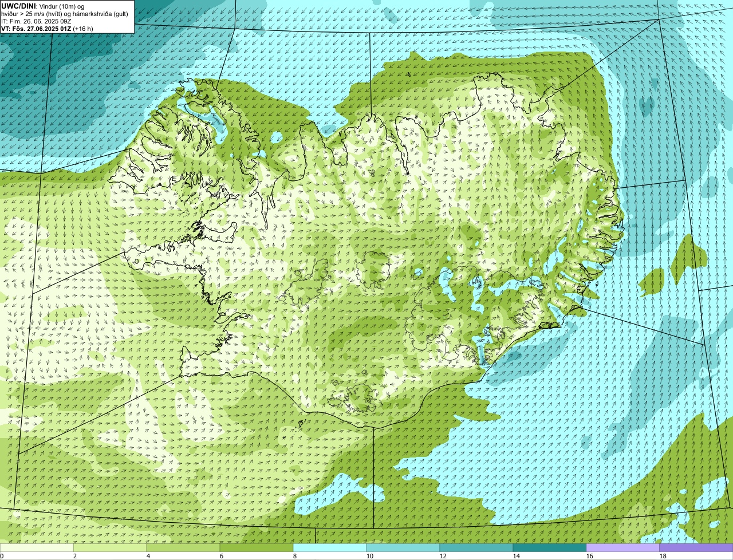Click the 14–16 m/s dark teal swatch
This screenshot has width=733, height=560.
(x=550, y=547)
